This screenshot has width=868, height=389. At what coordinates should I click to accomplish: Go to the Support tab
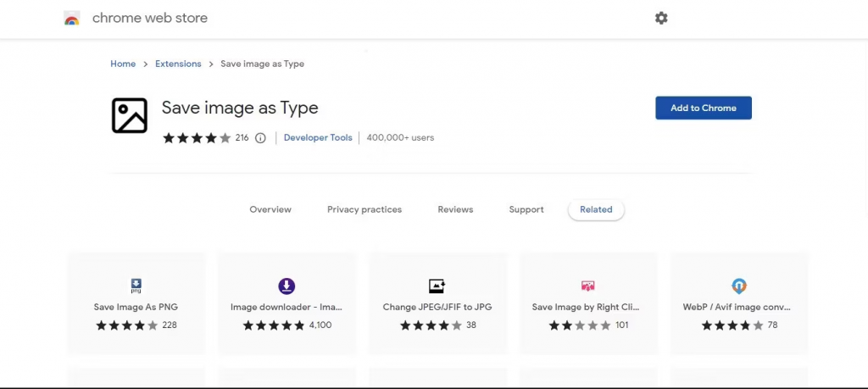point(526,209)
